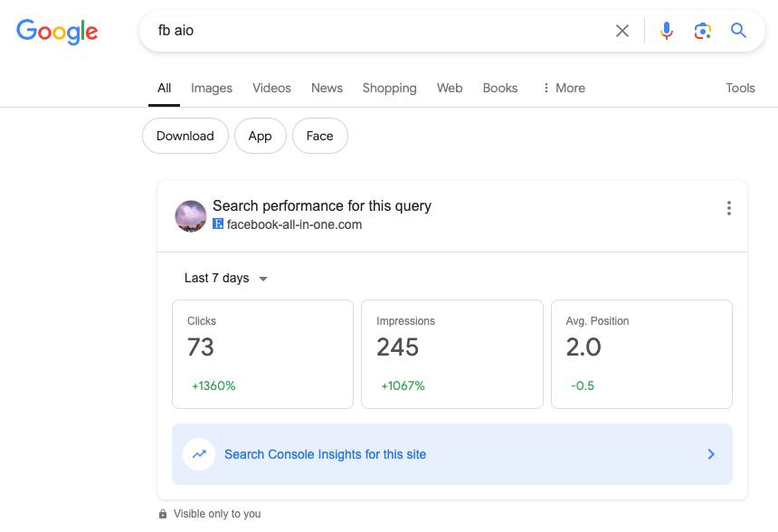Image resolution: width=778 pixels, height=532 pixels.
Task: Clear the search query with the X icon
Action: pos(622,31)
